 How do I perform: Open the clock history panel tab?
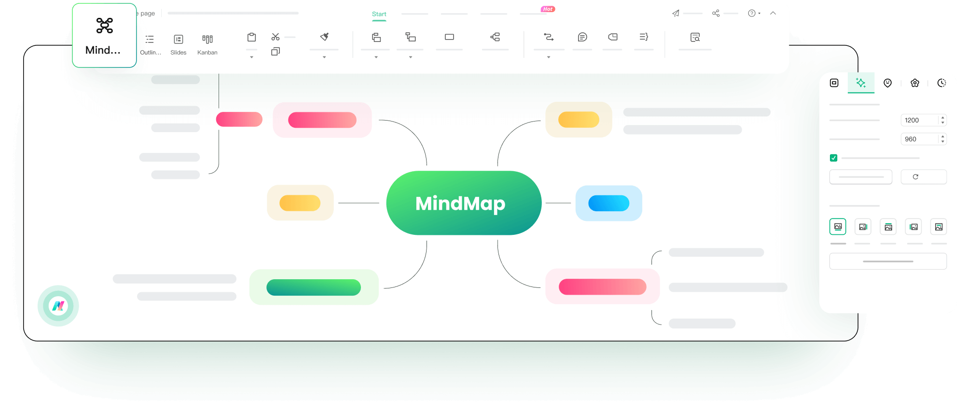pyautogui.click(x=941, y=83)
